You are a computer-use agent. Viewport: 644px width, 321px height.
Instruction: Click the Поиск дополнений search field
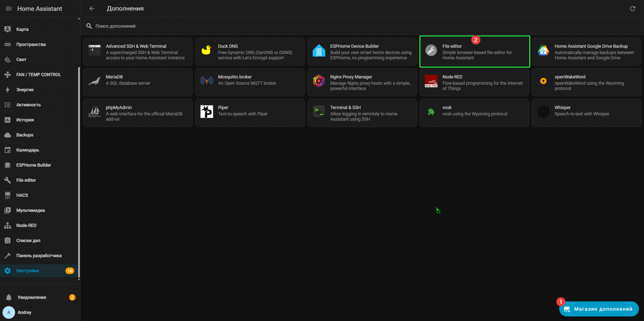[362, 26]
